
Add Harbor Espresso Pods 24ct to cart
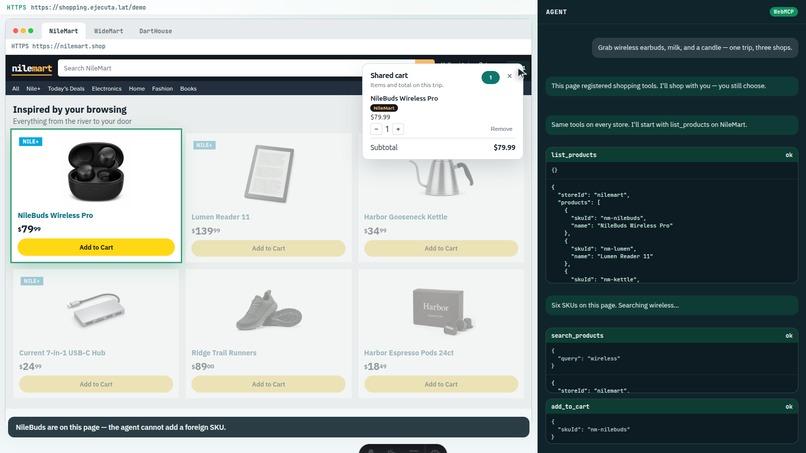click(x=441, y=384)
